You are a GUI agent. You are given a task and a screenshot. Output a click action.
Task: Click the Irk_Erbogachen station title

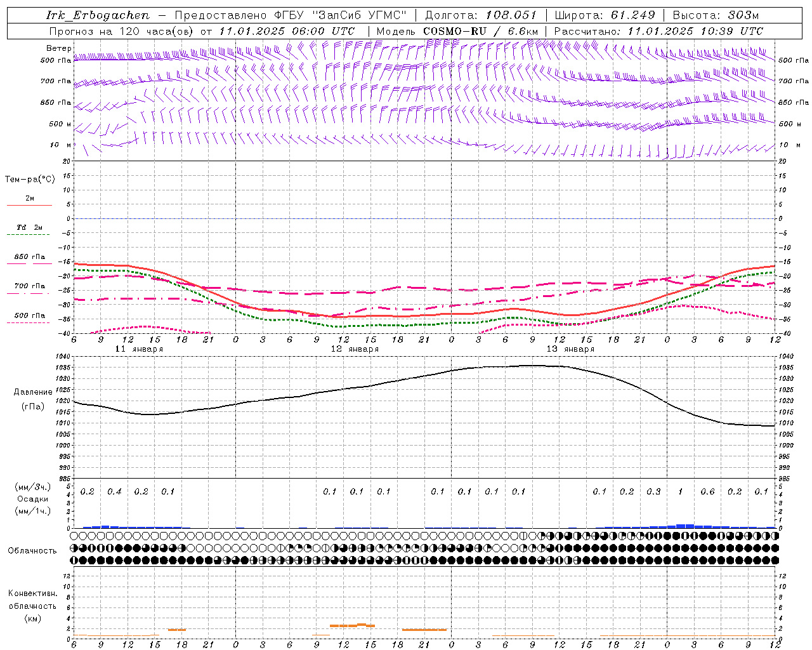pyautogui.click(x=98, y=15)
